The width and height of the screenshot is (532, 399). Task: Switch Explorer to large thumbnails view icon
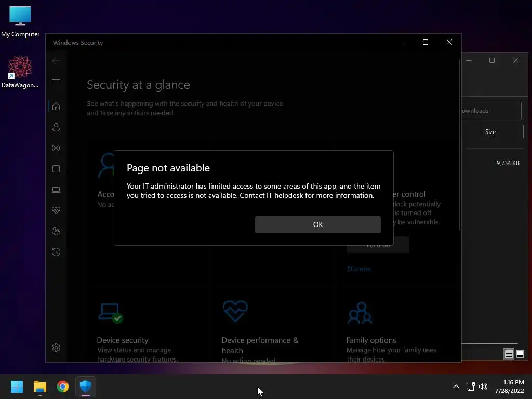(520, 354)
